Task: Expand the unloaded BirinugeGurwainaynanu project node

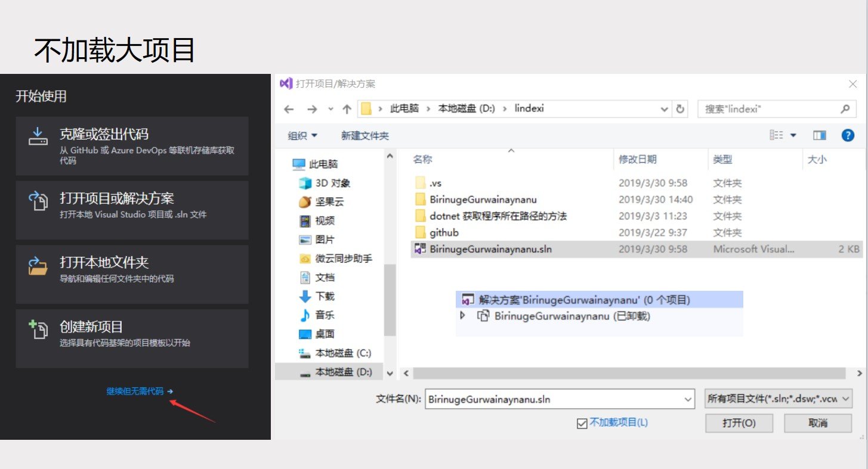Action: coord(463,316)
